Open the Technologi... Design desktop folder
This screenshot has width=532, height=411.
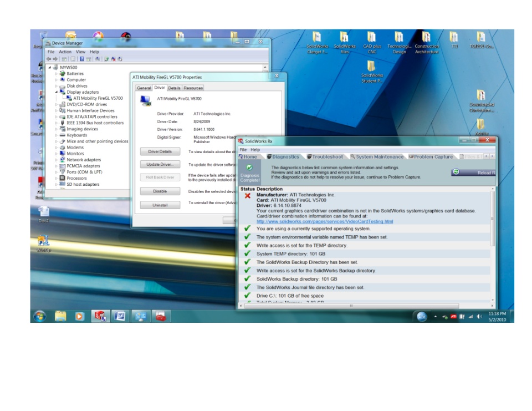click(x=399, y=43)
